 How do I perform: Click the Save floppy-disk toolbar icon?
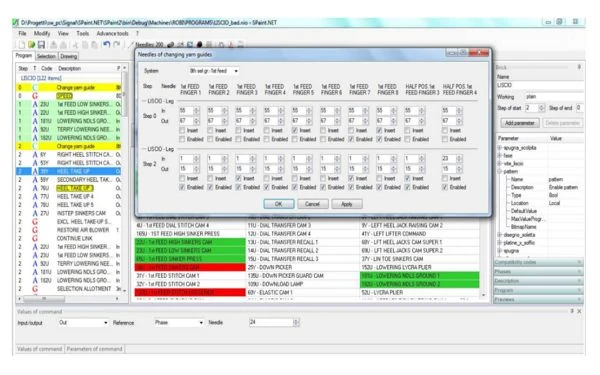click(x=41, y=44)
